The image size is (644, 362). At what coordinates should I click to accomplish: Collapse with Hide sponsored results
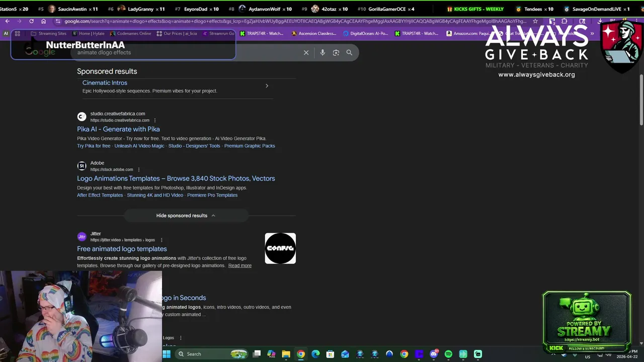(x=186, y=215)
